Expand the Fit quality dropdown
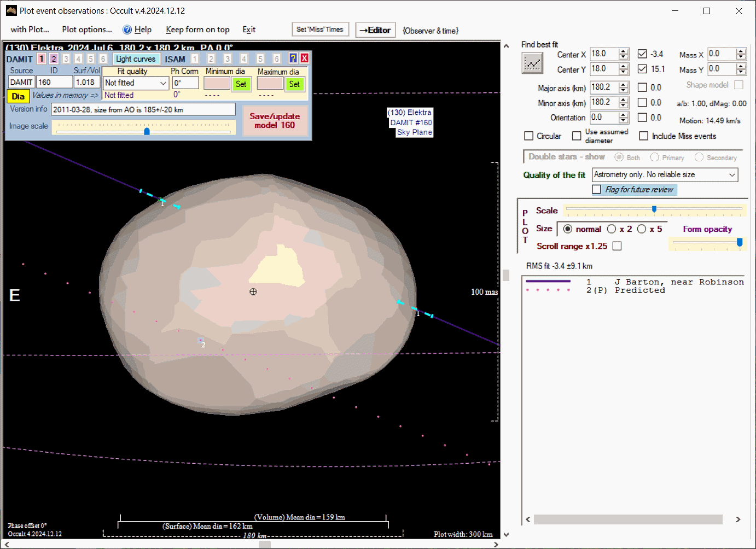Image resolution: width=756 pixels, height=549 pixels. (x=163, y=83)
